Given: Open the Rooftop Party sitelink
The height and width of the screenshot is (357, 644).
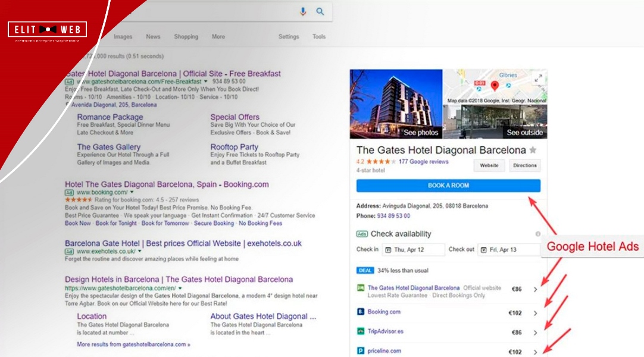Looking at the screenshot, I should point(234,147).
